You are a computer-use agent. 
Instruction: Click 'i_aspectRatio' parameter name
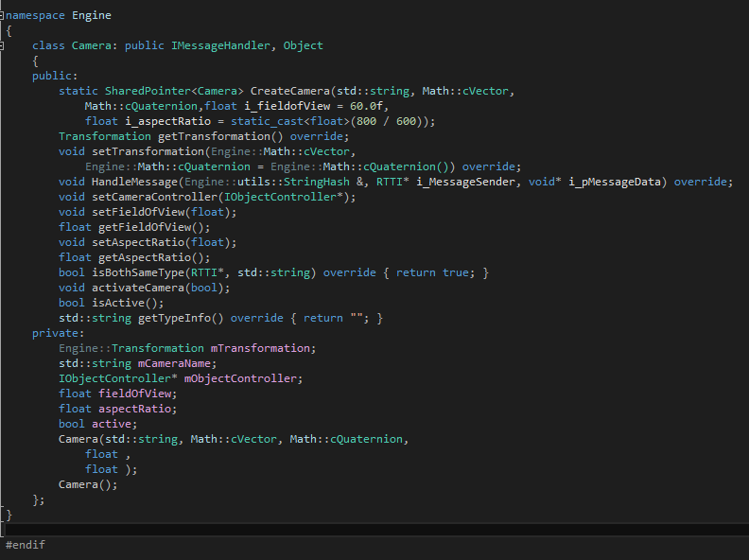168,121
